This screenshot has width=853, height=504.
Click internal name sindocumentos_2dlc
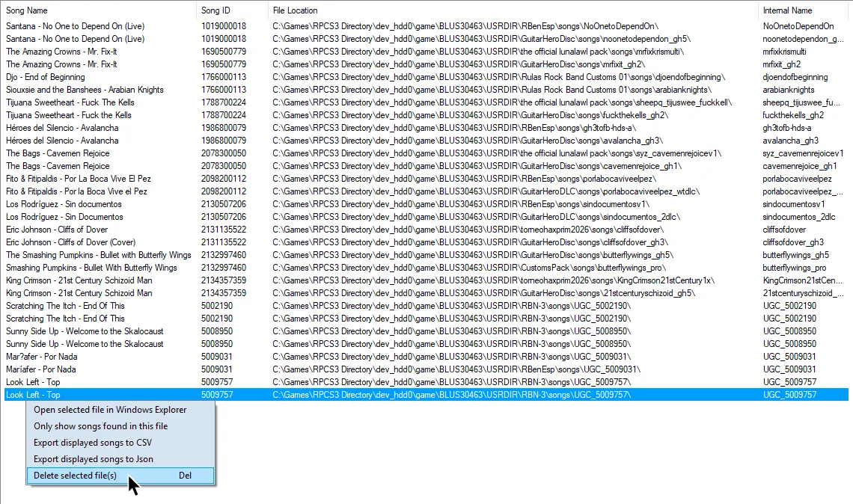click(x=799, y=217)
